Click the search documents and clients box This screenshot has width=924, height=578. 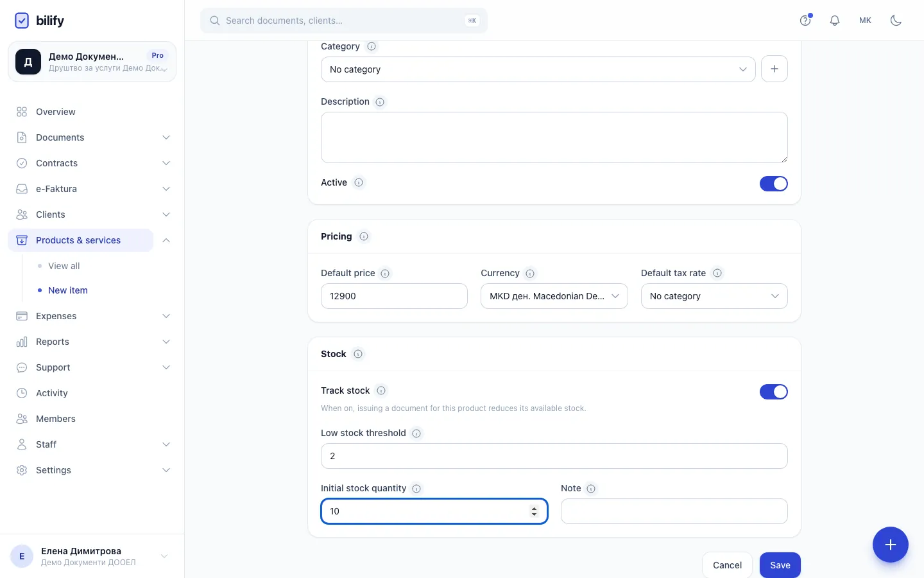coord(344,21)
